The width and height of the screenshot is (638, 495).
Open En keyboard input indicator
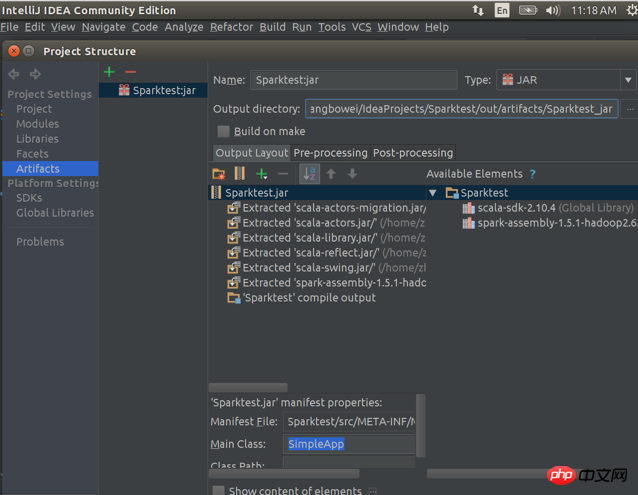tap(502, 10)
